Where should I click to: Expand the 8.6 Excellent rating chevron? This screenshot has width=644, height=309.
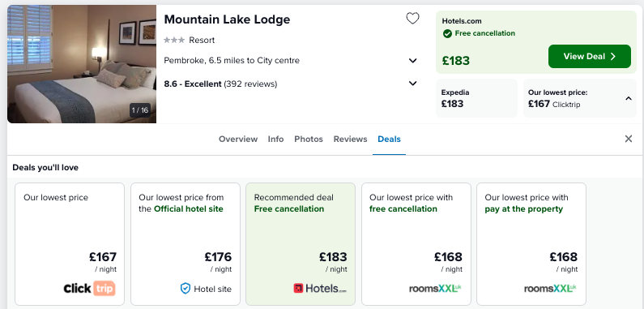(413, 84)
